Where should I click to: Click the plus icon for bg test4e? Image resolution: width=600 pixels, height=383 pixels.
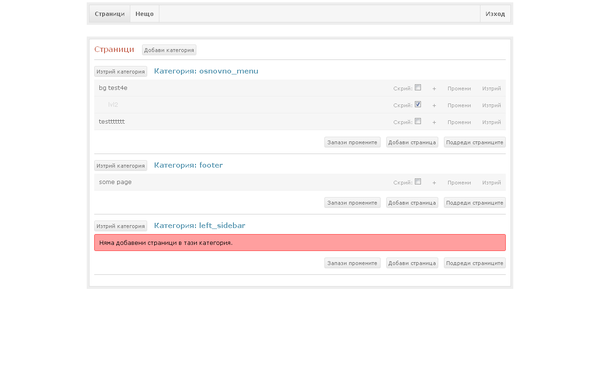pos(434,88)
